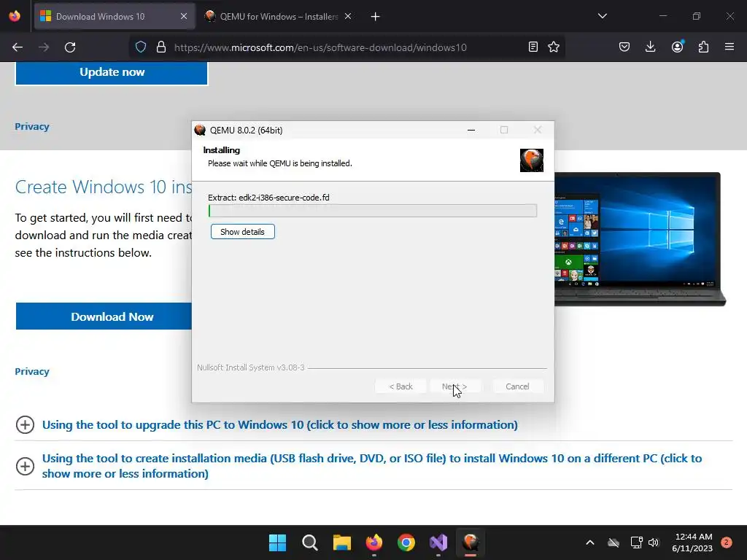This screenshot has height=560, width=747.
Task: Open taskbar Search
Action: coord(309,542)
